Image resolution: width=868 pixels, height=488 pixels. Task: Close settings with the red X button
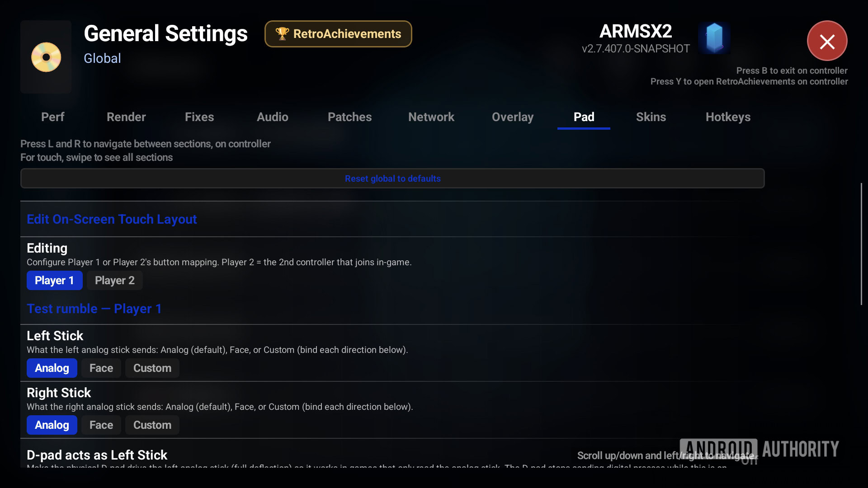tap(827, 41)
